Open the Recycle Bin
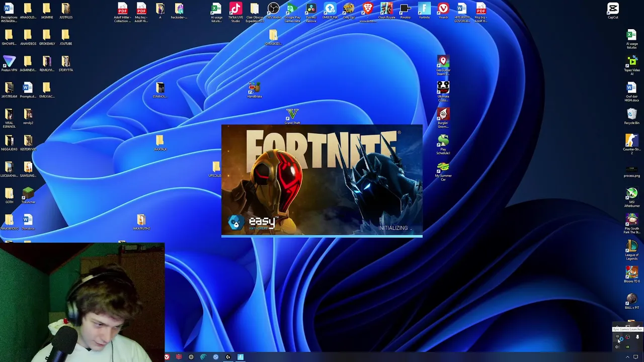This screenshot has width=644, height=362. click(x=632, y=117)
